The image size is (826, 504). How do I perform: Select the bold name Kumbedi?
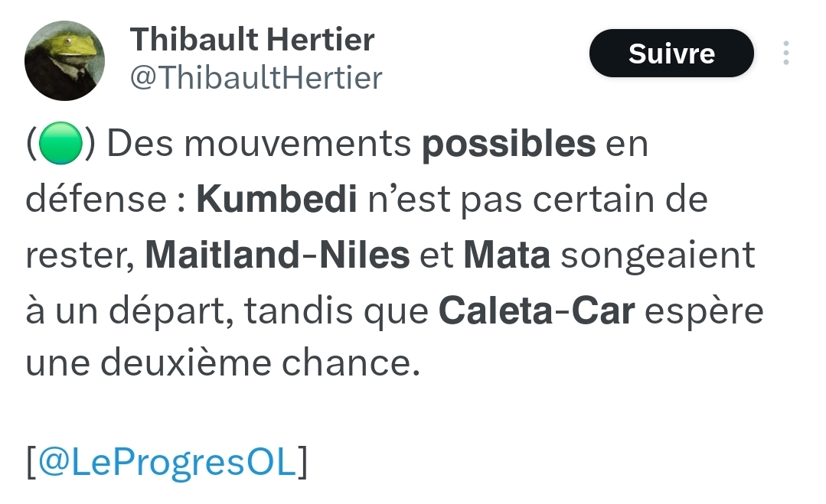coord(276,199)
